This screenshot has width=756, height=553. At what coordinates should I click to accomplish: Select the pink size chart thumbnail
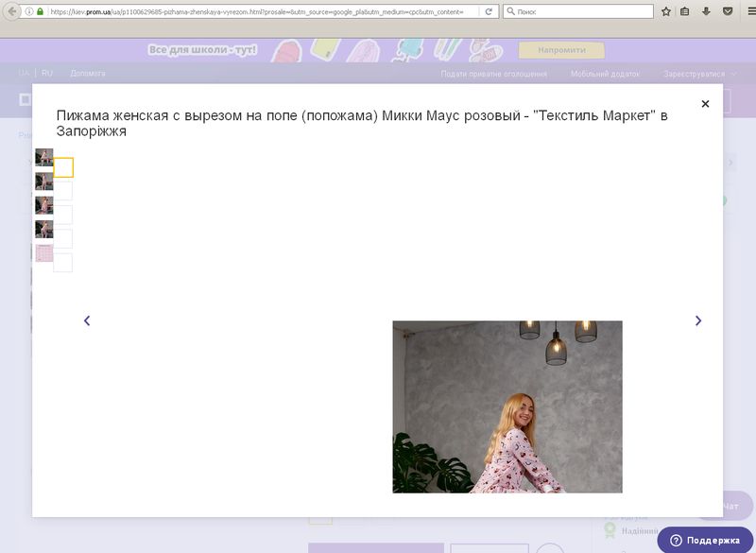44,252
